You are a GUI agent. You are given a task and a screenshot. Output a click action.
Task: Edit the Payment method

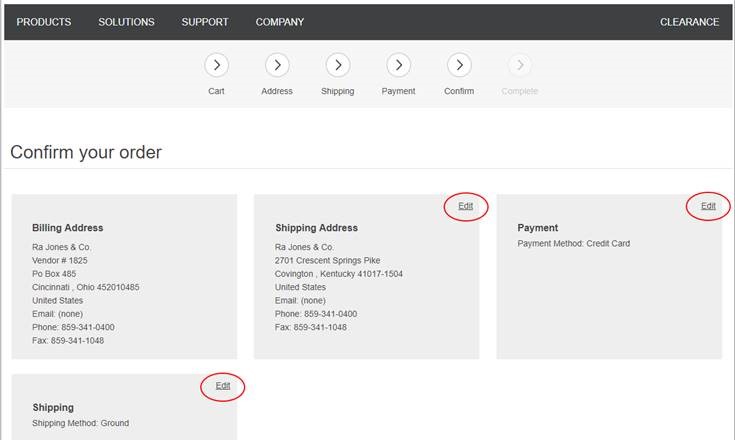[x=708, y=206]
